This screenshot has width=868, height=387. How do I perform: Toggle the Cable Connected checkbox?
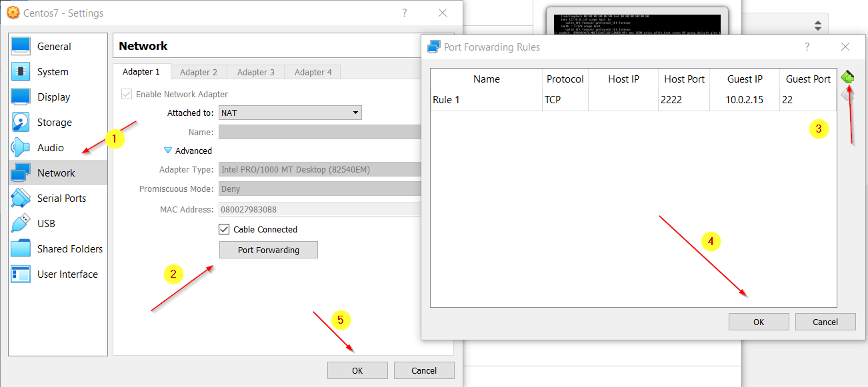(x=224, y=229)
